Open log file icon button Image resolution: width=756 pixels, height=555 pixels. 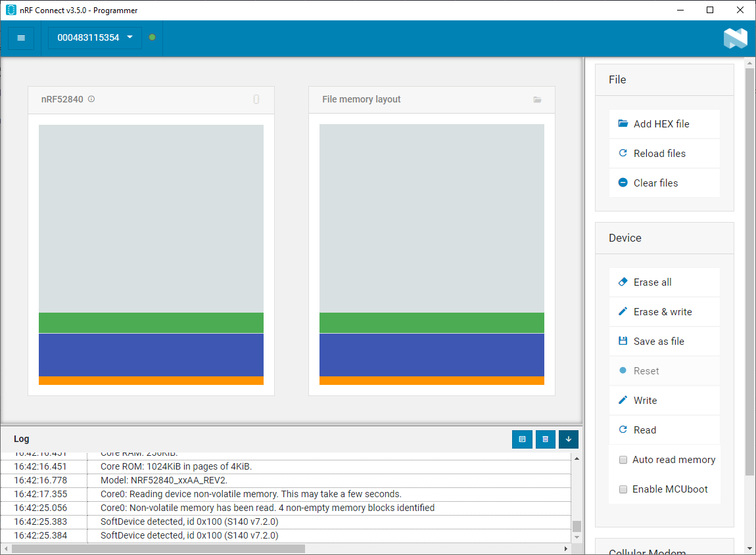522,439
